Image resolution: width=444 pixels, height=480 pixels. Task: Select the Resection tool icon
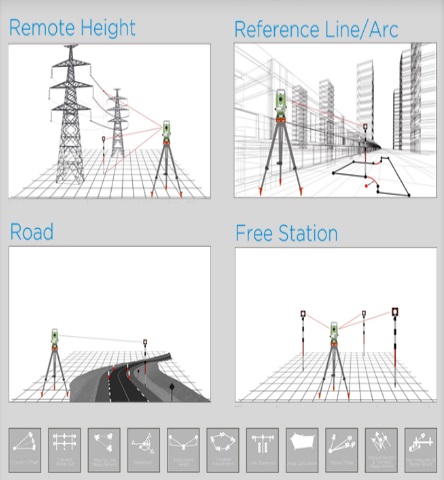coord(143,450)
